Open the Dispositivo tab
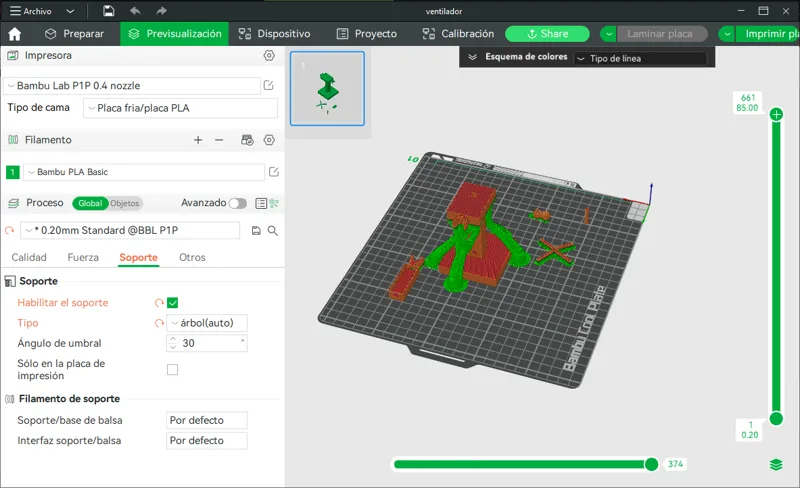Viewport: 800px width, 488px height. pyautogui.click(x=274, y=34)
